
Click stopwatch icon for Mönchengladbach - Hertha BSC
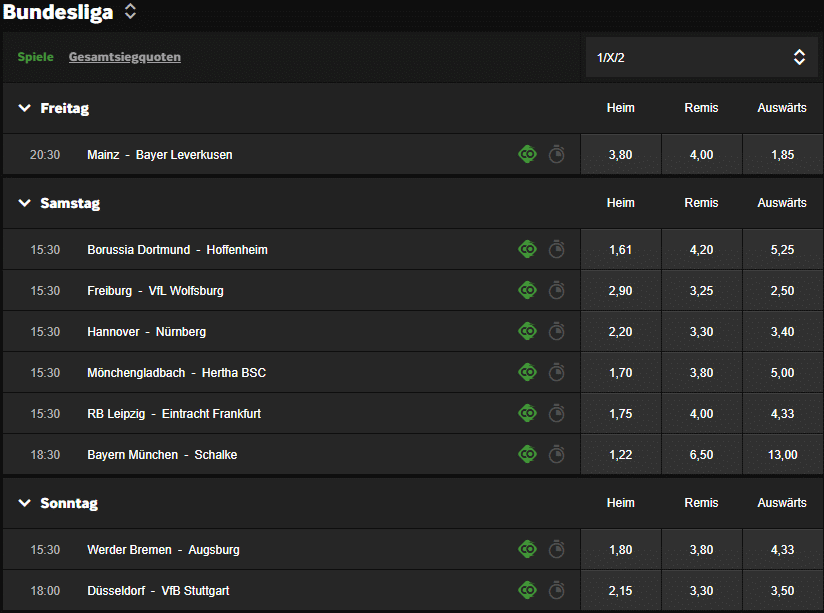557,372
